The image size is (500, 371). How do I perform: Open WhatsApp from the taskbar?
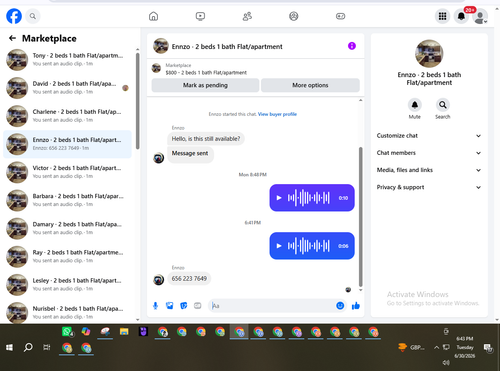67,332
